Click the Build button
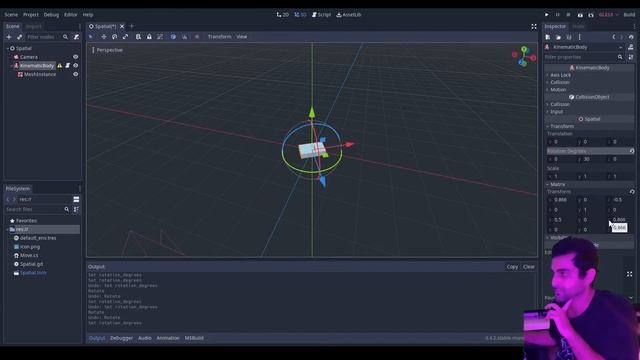Viewport: 640px width, 360px height. coord(629,15)
